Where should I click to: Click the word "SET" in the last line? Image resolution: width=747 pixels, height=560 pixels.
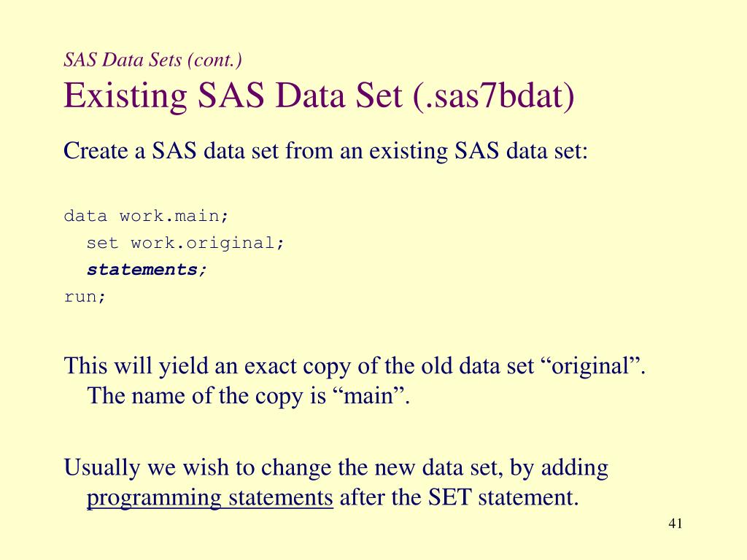(448, 498)
